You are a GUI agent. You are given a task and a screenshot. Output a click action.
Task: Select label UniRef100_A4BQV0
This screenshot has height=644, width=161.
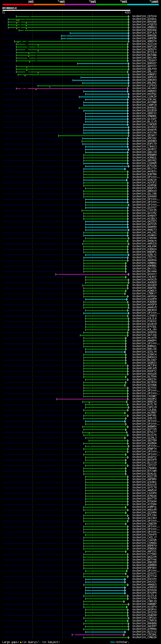[x=144, y=91]
